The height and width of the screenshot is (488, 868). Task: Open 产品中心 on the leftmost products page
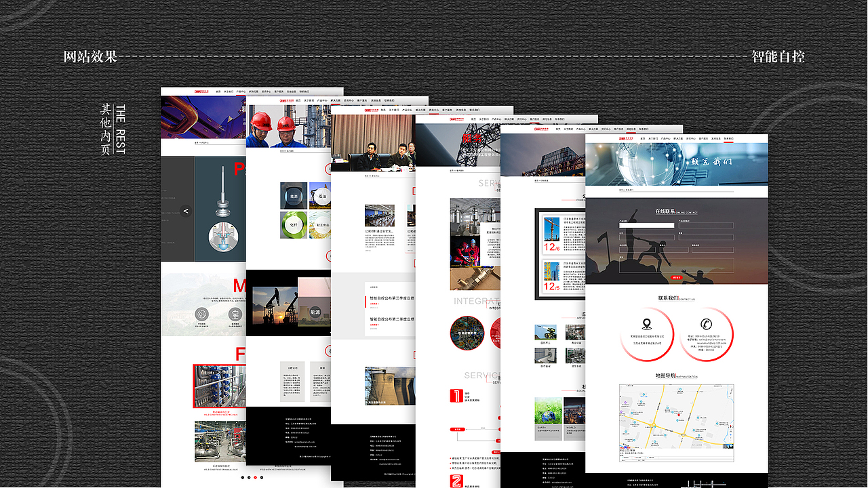tap(241, 91)
